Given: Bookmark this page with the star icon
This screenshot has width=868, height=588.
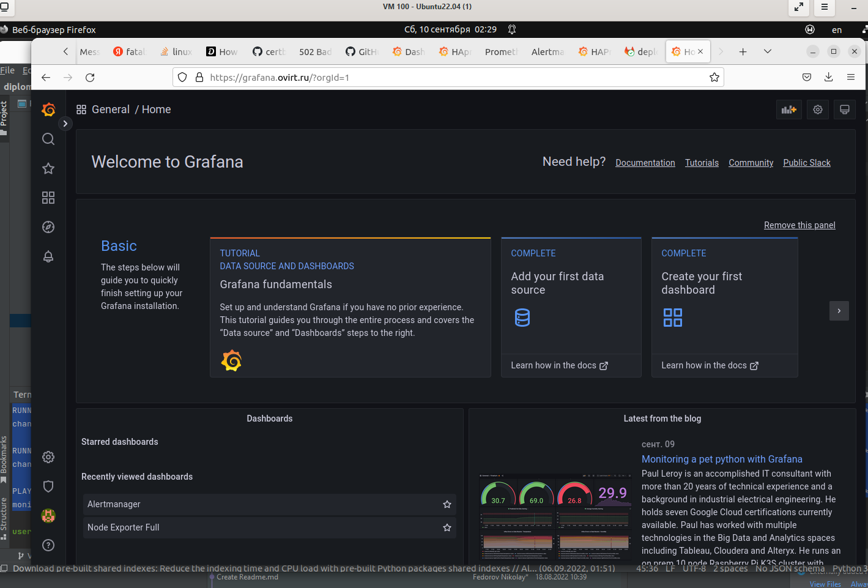Looking at the screenshot, I should coord(714,77).
